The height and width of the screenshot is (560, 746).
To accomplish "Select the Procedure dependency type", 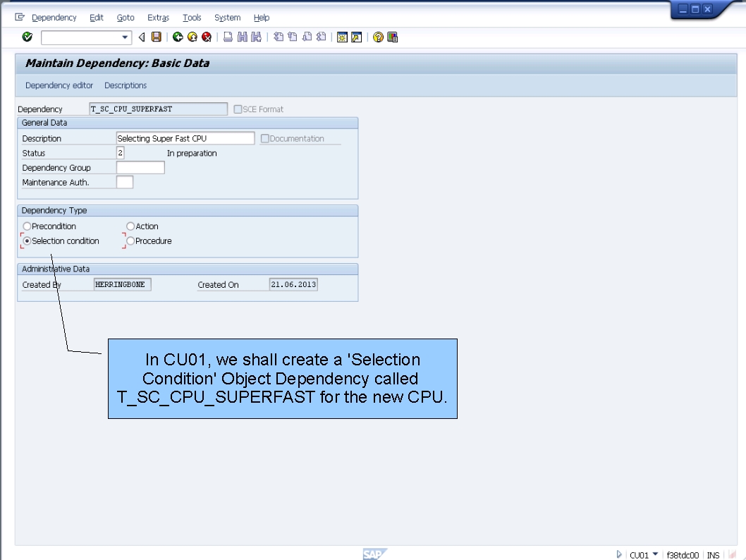I will tap(130, 241).
